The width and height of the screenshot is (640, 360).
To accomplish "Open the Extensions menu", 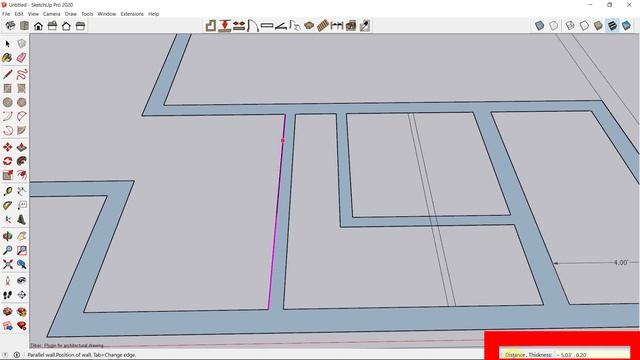I will [132, 14].
